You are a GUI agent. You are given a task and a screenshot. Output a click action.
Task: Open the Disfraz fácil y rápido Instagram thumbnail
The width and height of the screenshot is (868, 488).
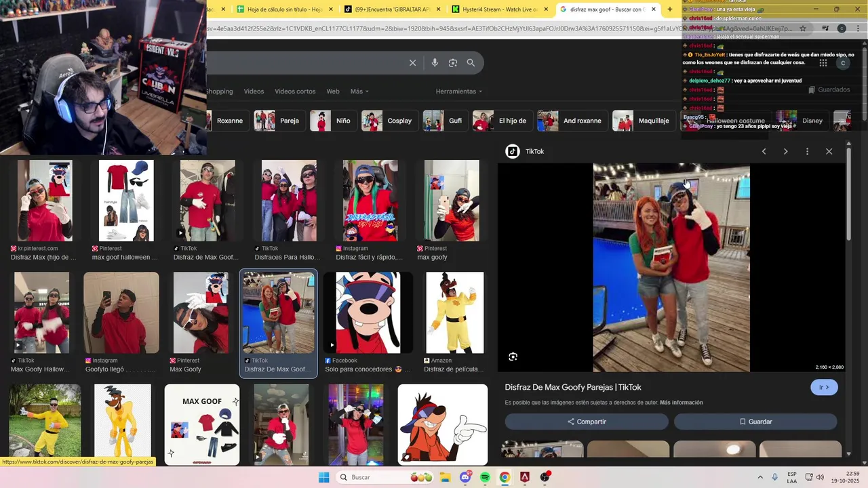click(370, 201)
